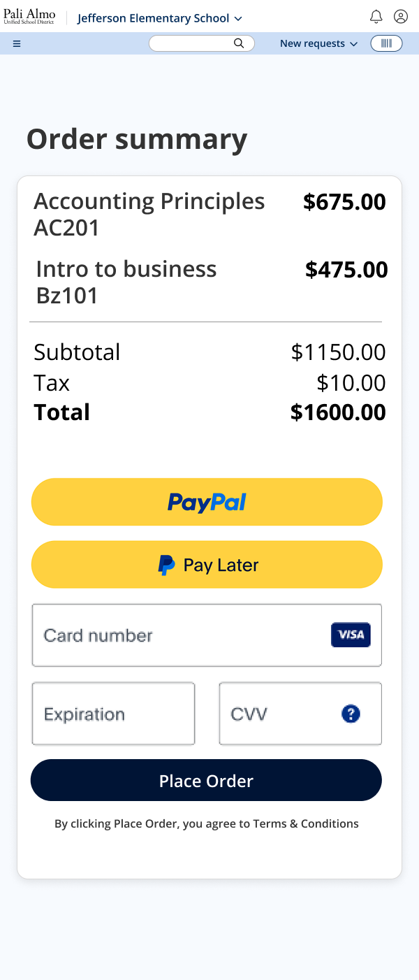This screenshot has width=419, height=980.
Task: Click the Pali Almo district logo
Action: click(x=29, y=17)
